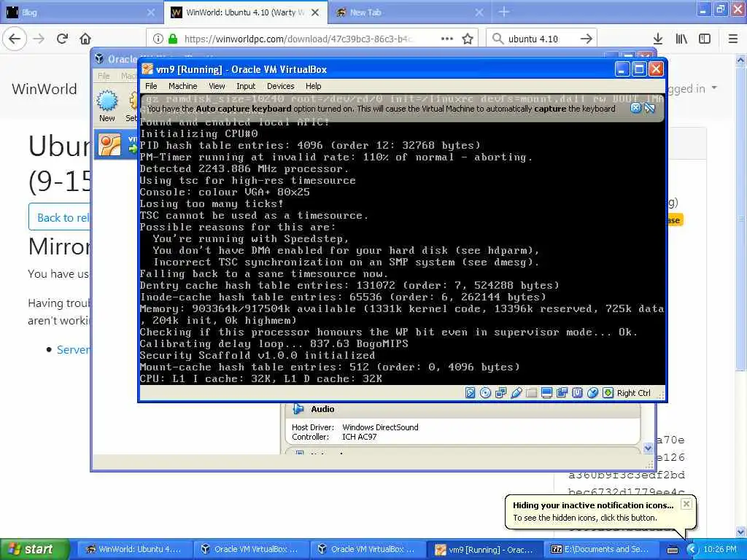
Task: Switch to the Blog tab
Action: pos(82,12)
